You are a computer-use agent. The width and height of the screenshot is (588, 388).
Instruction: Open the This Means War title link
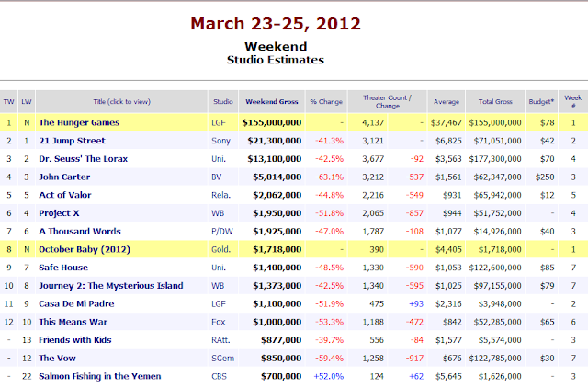73,322
